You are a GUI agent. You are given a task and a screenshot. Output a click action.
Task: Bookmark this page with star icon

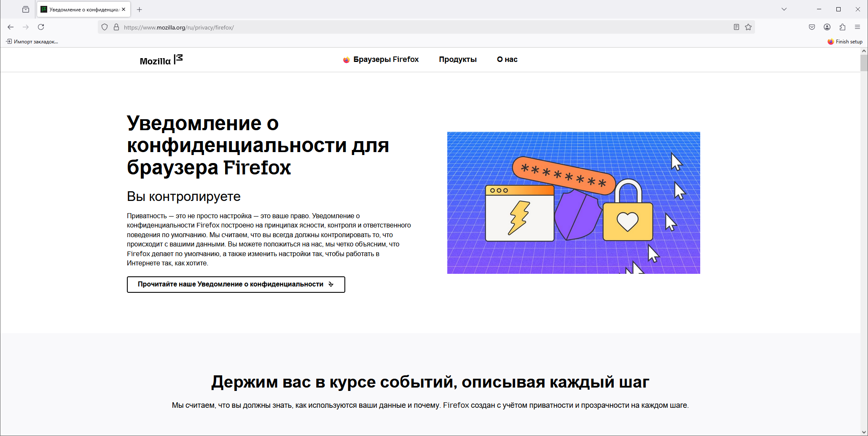tap(748, 27)
